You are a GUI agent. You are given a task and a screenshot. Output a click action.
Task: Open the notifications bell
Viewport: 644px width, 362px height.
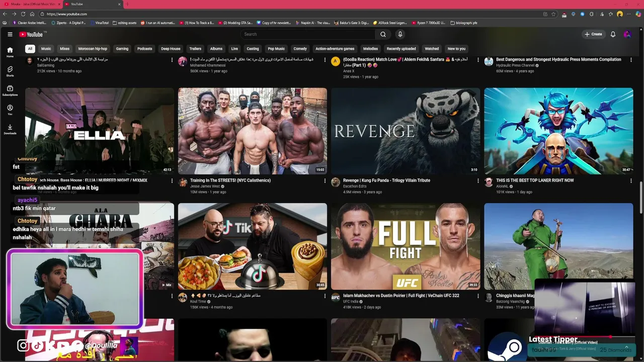point(613,34)
